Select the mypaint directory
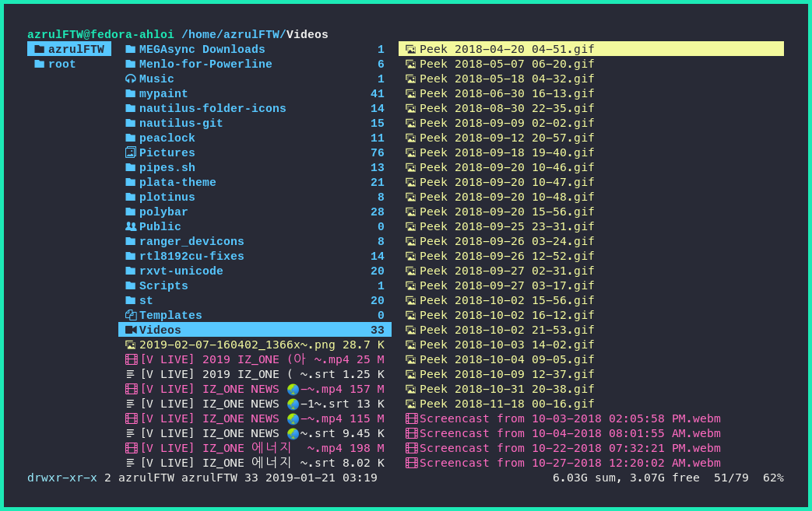 click(x=255, y=93)
